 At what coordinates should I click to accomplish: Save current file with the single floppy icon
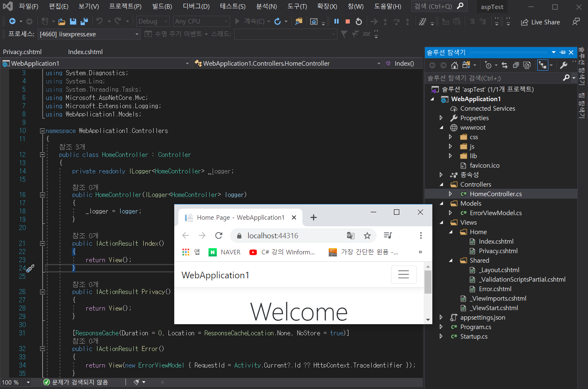pyautogui.click(x=73, y=21)
